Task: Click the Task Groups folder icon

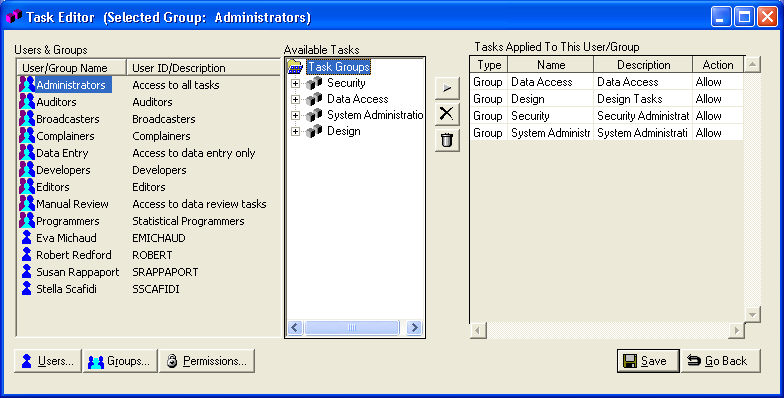Action: coord(296,67)
